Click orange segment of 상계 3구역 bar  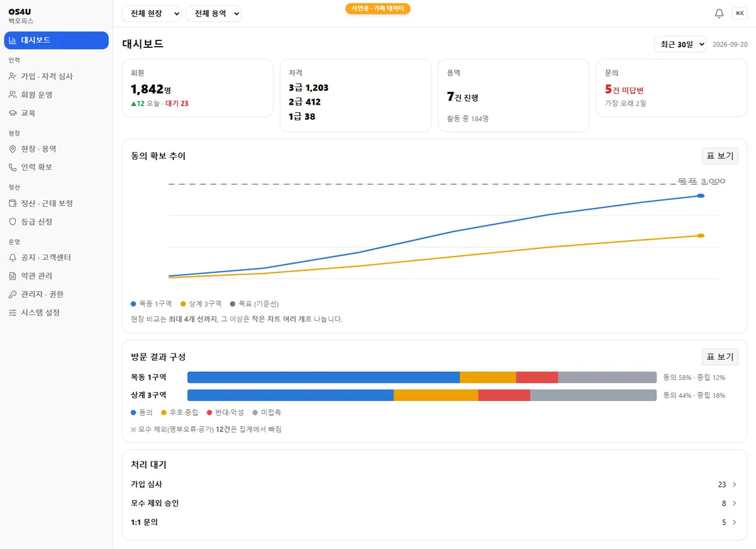point(436,395)
